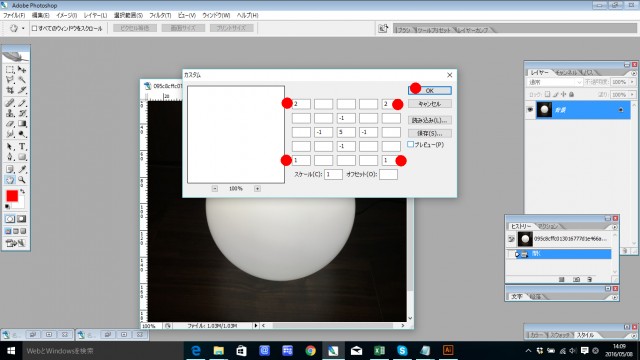Open the layer opacity dropdown arrow
640x360 pixels.
[632, 82]
